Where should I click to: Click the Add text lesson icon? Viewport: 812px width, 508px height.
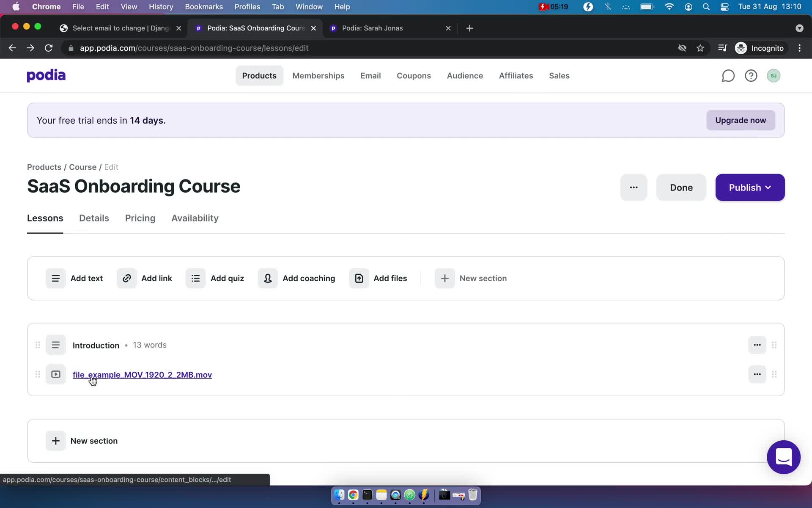[55, 278]
